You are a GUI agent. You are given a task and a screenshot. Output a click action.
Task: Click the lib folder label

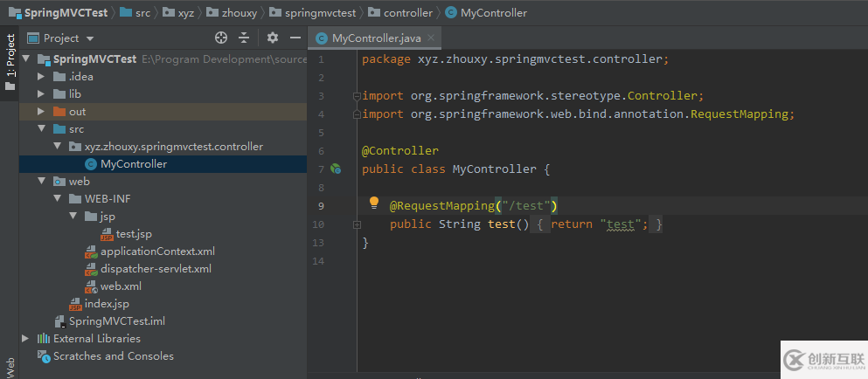tap(74, 94)
